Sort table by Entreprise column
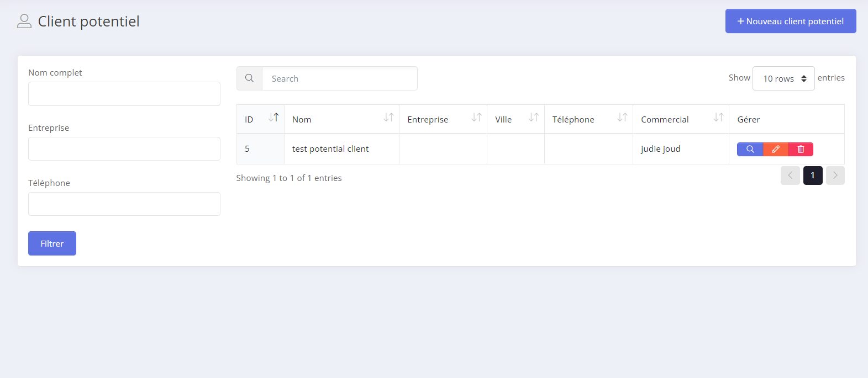The width and height of the screenshot is (868, 378). (x=476, y=118)
